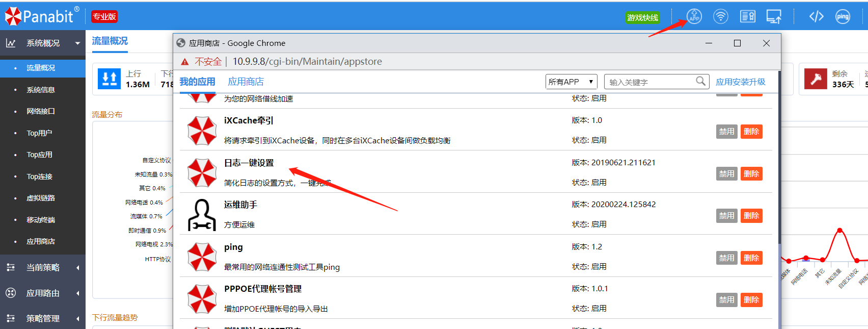This screenshot has width=868, height=329.
Task: Open 应用商店 in the left sidebar
Action: pyautogui.click(x=41, y=241)
